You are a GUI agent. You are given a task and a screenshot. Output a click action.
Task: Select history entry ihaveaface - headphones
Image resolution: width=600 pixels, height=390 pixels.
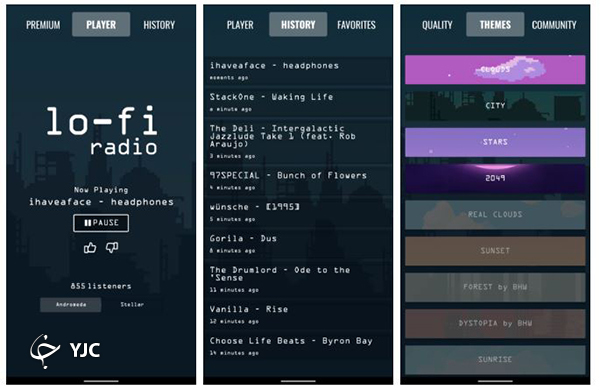tap(298, 71)
